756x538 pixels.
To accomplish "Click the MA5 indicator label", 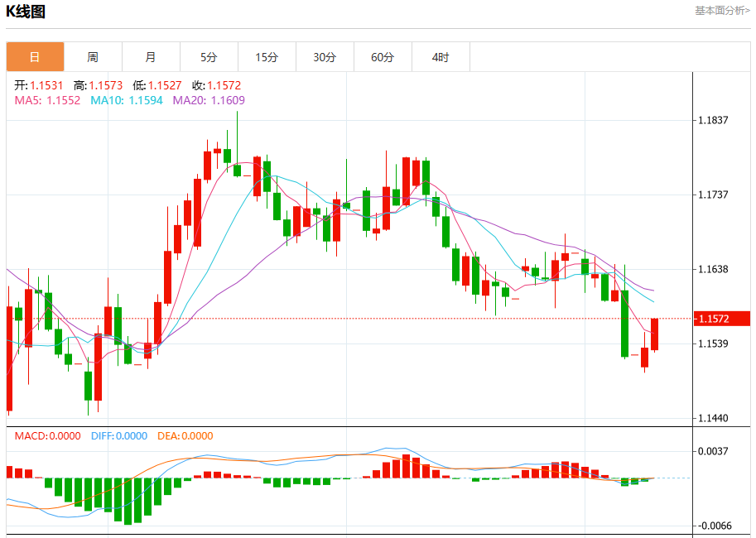I will click(x=47, y=100).
